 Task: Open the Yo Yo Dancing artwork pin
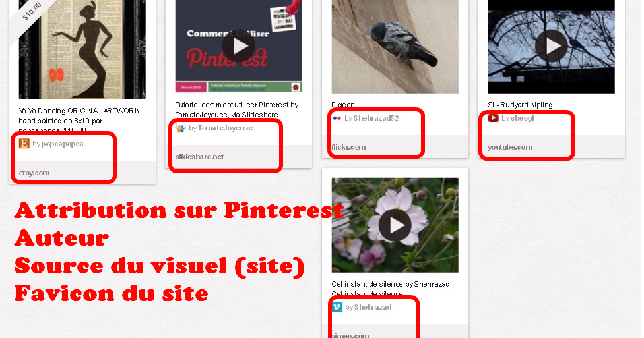(82, 49)
